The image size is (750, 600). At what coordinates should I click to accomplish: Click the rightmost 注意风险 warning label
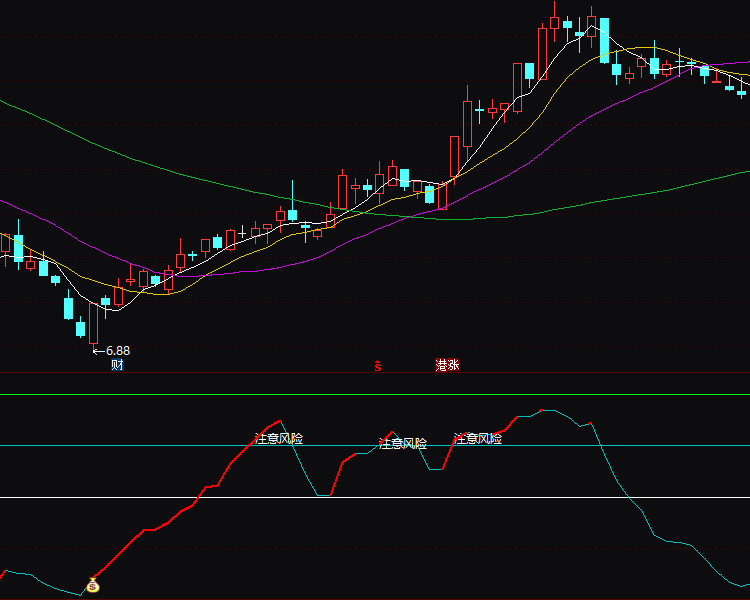(x=478, y=438)
